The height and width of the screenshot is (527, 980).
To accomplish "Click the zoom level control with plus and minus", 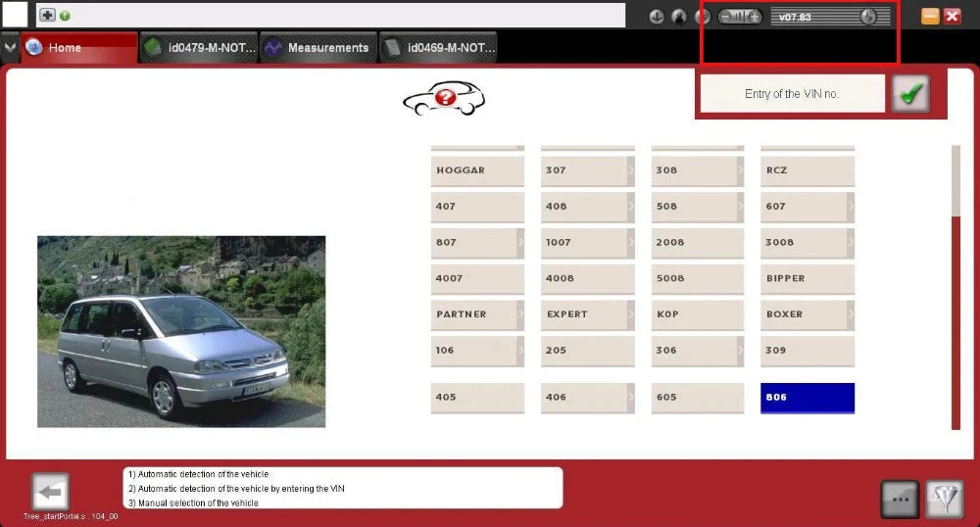I will click(739, 17).
